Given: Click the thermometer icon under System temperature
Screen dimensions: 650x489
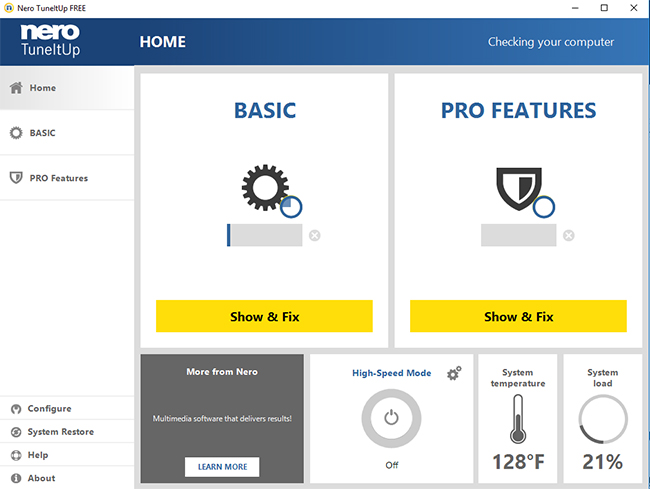Looking at the screenshot, I should (x=518, y=419).
